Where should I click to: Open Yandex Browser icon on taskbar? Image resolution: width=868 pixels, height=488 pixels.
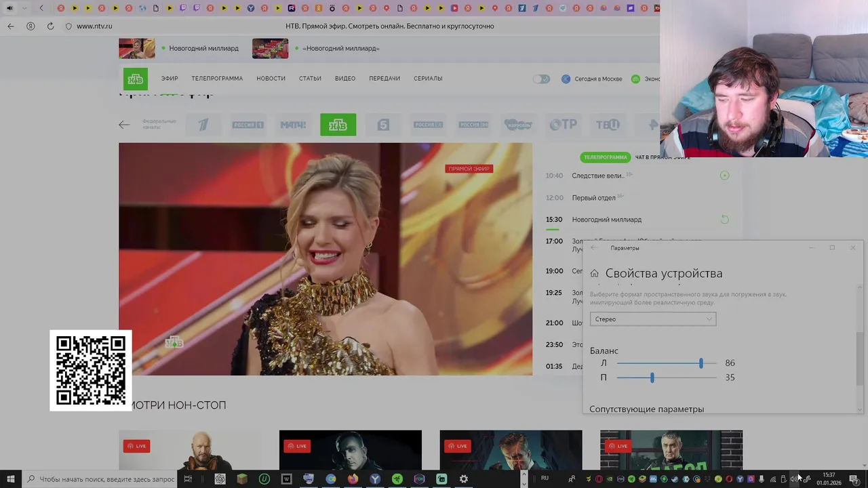point(375,479)
